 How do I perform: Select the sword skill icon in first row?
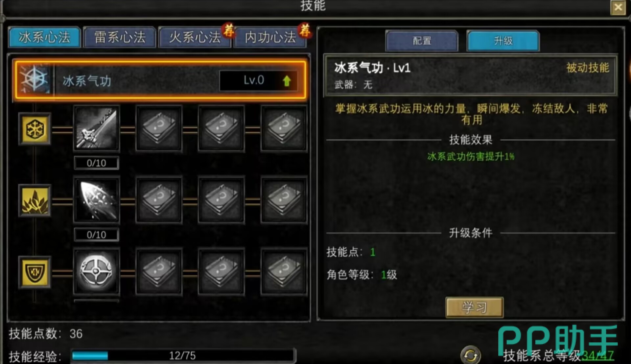click(x=96, y=128)
